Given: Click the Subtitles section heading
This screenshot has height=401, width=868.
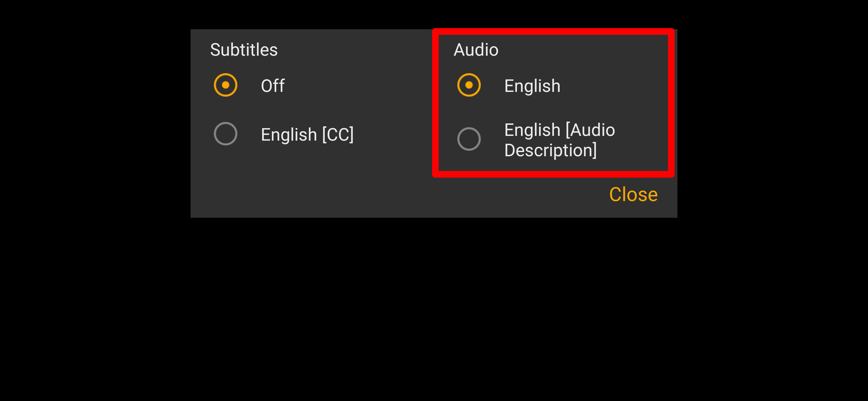Looking at the screenshot, I should point(244,50).
